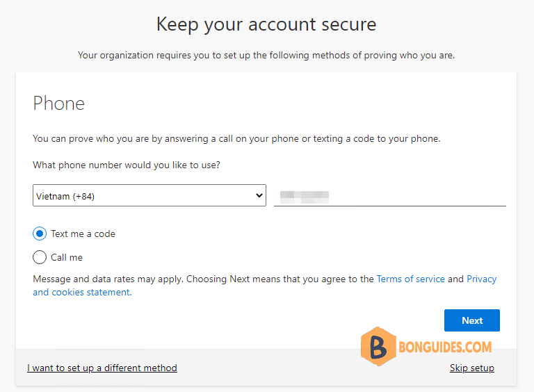The width and height of the screenshot is (534, 392).
Task: Select the Call me radio button
Action: [40, 257]
